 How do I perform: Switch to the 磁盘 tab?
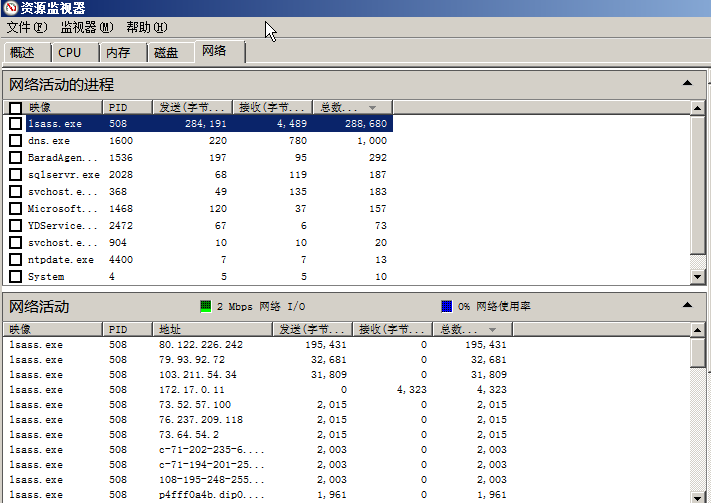[x=166, y=53]
